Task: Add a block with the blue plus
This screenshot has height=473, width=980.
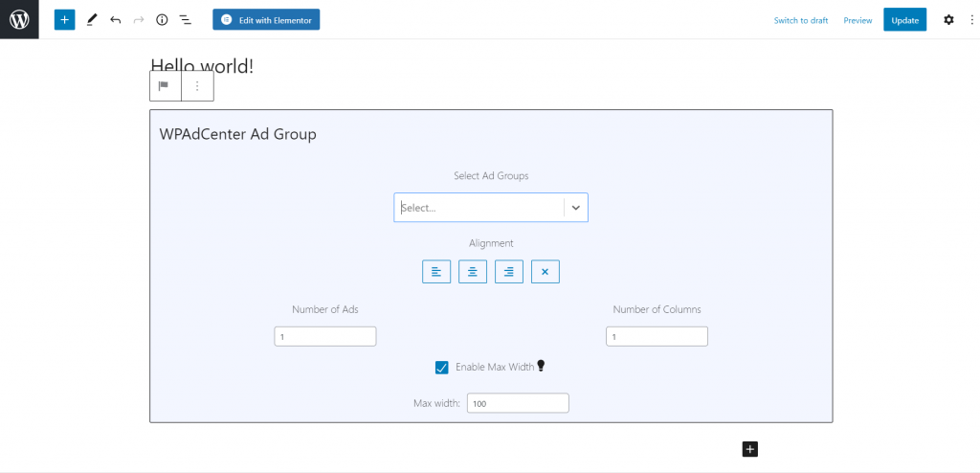Action: click(x=64, y=19)
